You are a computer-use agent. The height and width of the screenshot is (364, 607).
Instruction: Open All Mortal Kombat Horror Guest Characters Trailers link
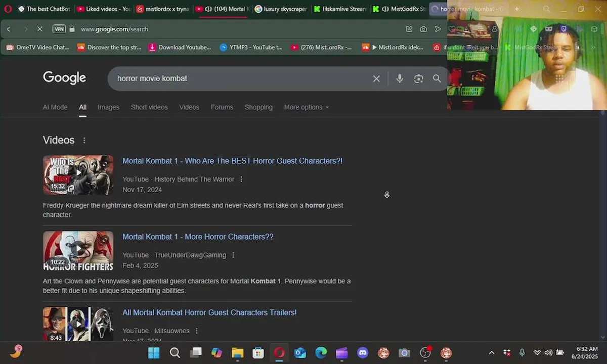tap(209, 312)
